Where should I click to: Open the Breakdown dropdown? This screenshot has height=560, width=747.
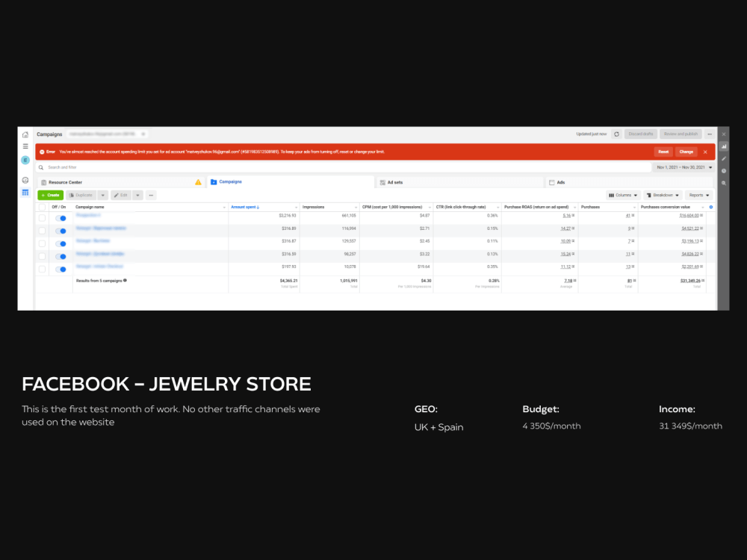coord(663,195)
